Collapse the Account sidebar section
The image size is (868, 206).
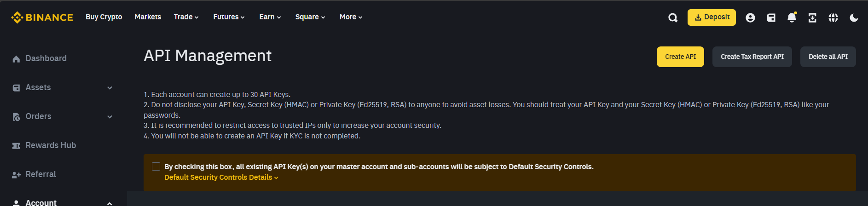(x=63, y=202)
